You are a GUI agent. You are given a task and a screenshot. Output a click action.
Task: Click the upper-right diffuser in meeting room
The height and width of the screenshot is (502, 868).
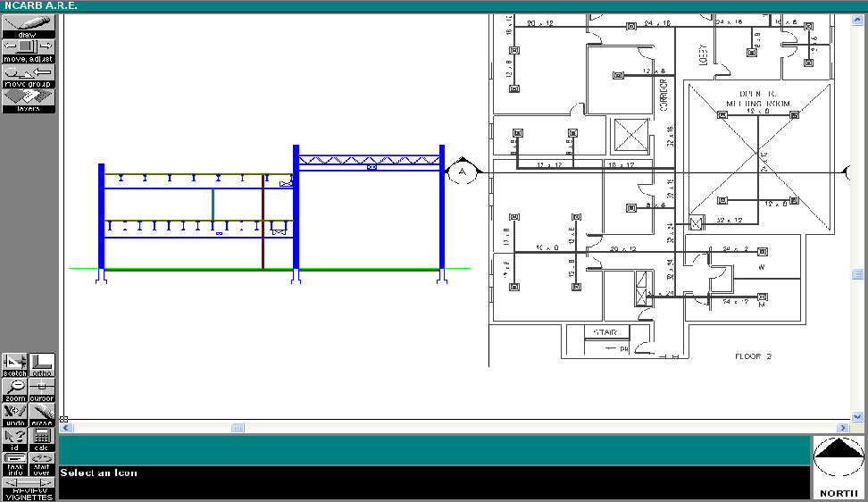(795, 115)
